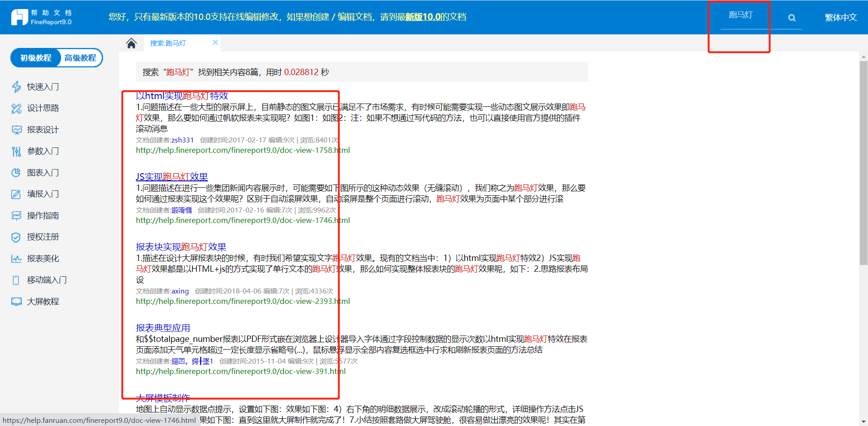Screen dimensions: 868x426
Task: Select the 搜索:跑马灯 tab
Action: coord(168,43)
